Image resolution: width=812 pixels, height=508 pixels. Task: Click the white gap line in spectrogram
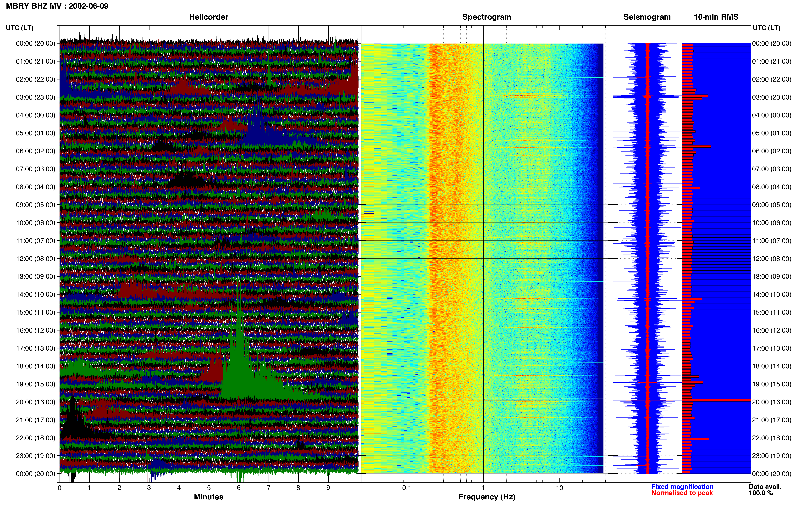tap(482, 398)
